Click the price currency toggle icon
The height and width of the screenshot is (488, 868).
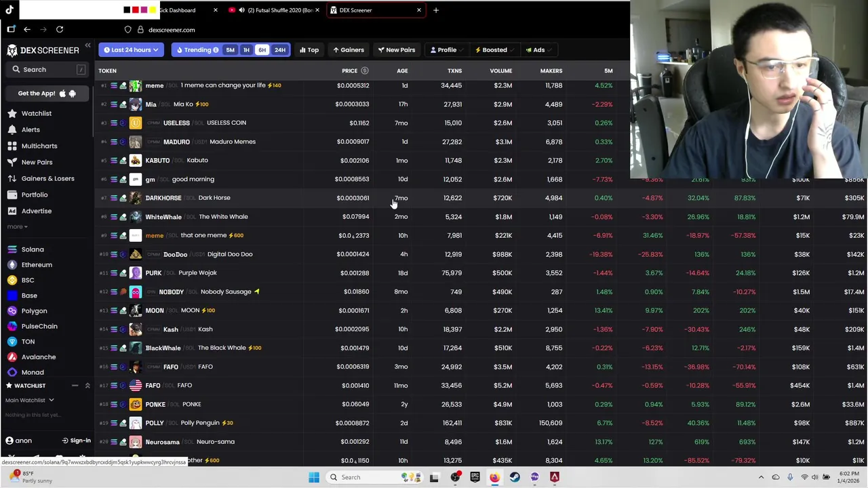tap(364, 70)
